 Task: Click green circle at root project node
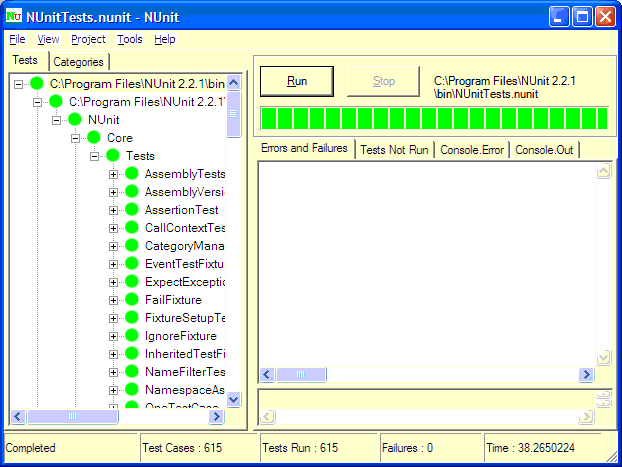pos(37,83)
